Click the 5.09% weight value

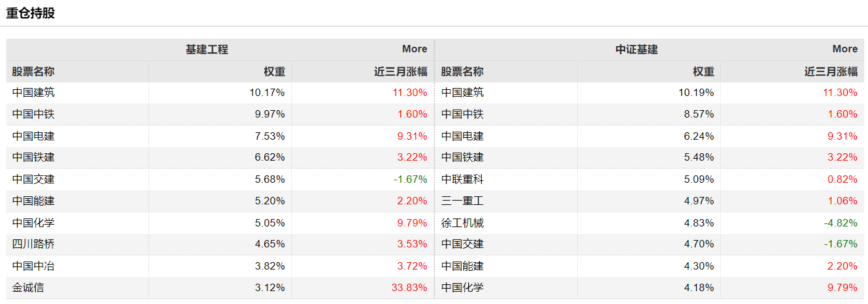(x=699, y=179)
